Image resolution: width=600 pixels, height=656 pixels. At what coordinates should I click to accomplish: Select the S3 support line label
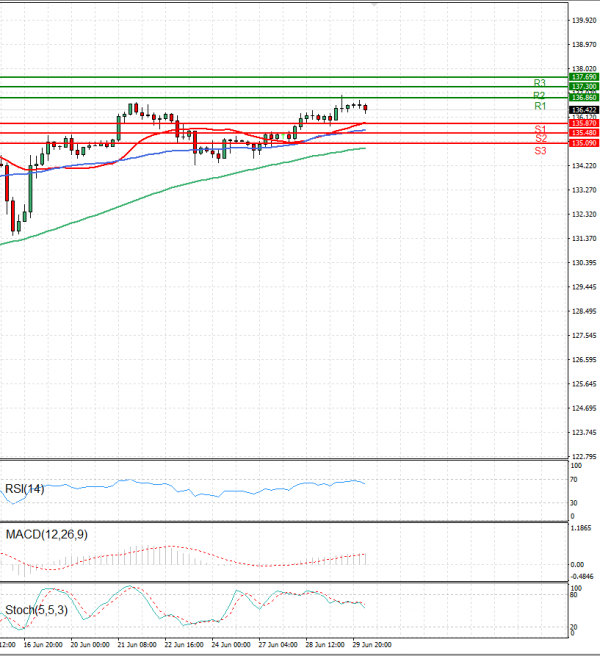[539, 150]
